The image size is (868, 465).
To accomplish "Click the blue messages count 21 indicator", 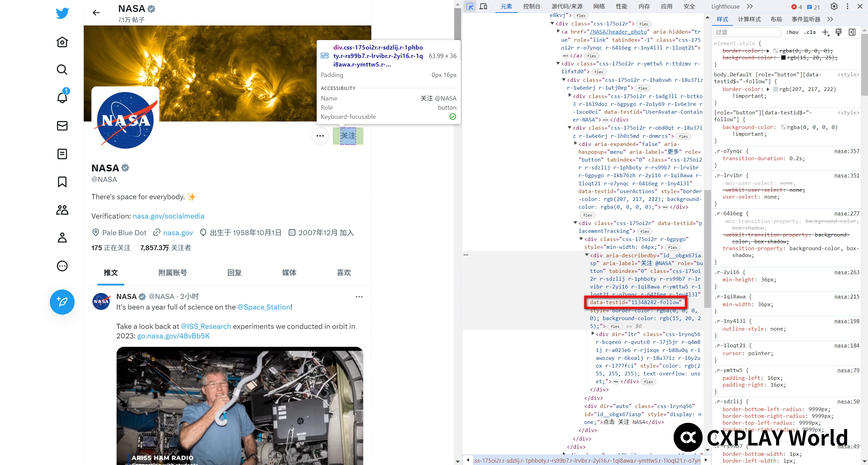I will 813,7.
